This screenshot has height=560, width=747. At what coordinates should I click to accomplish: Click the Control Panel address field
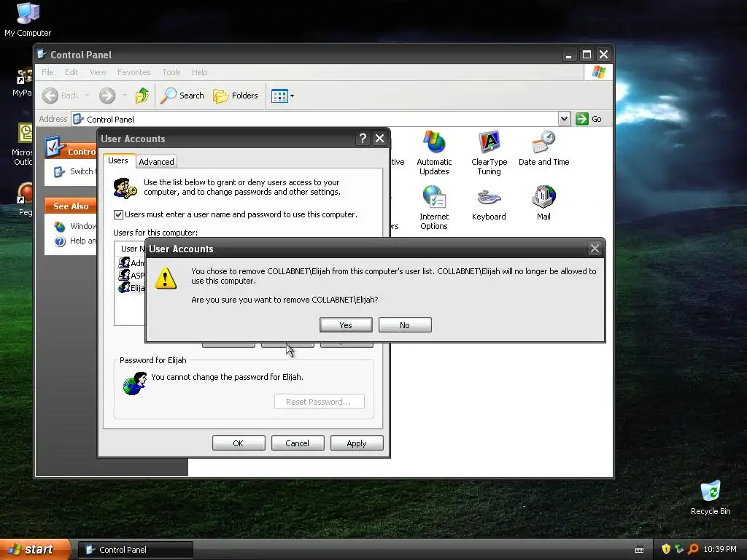point(314,119)
